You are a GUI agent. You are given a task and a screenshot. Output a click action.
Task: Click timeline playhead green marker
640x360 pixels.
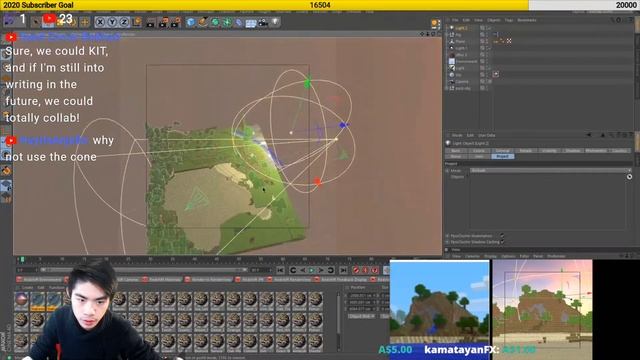[22, 259]
